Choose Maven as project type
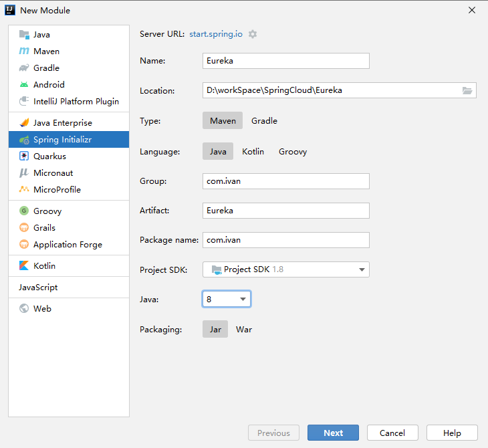Viewport: 488px width, 448px height. (223, 120)
